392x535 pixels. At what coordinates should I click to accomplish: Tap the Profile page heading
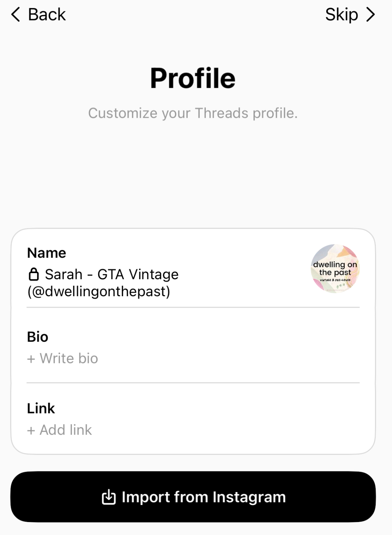193,78
